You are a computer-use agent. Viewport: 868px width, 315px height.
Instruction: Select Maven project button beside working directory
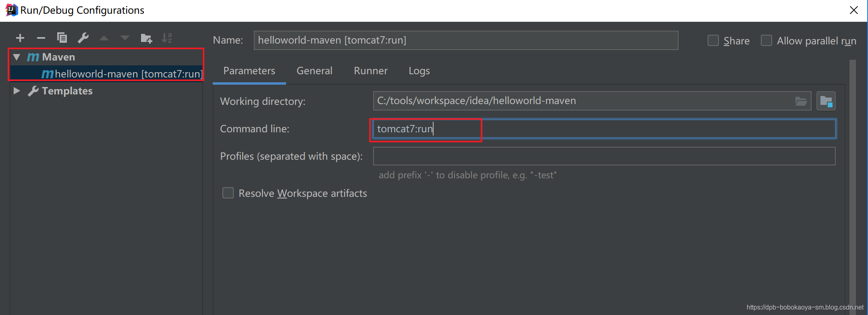pos(826,101)
